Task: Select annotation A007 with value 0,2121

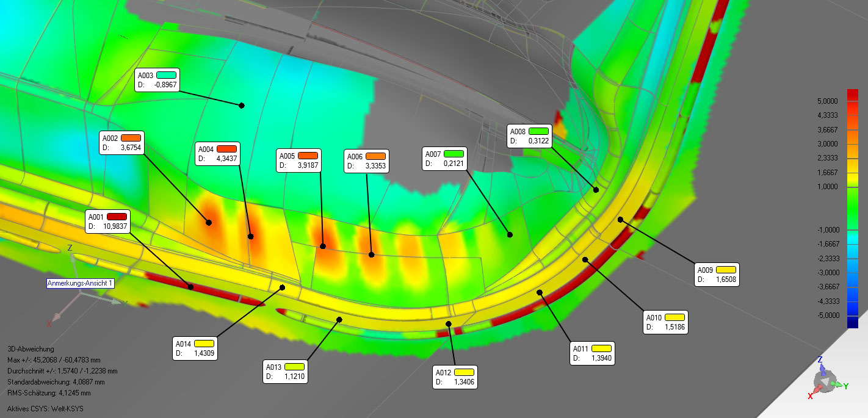Action: tap(444, 159)
